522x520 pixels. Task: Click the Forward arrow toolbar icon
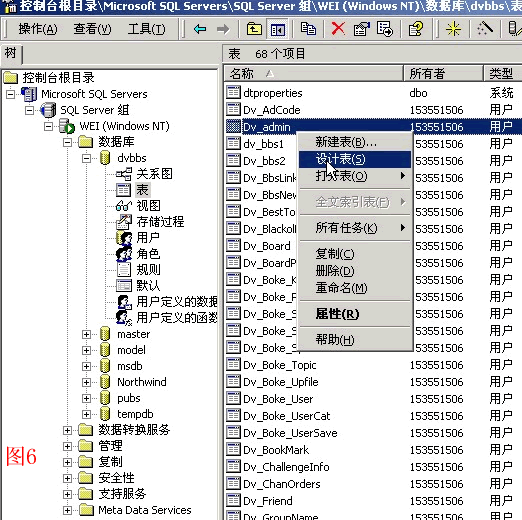pyautogui.click(x=223, y=29)
